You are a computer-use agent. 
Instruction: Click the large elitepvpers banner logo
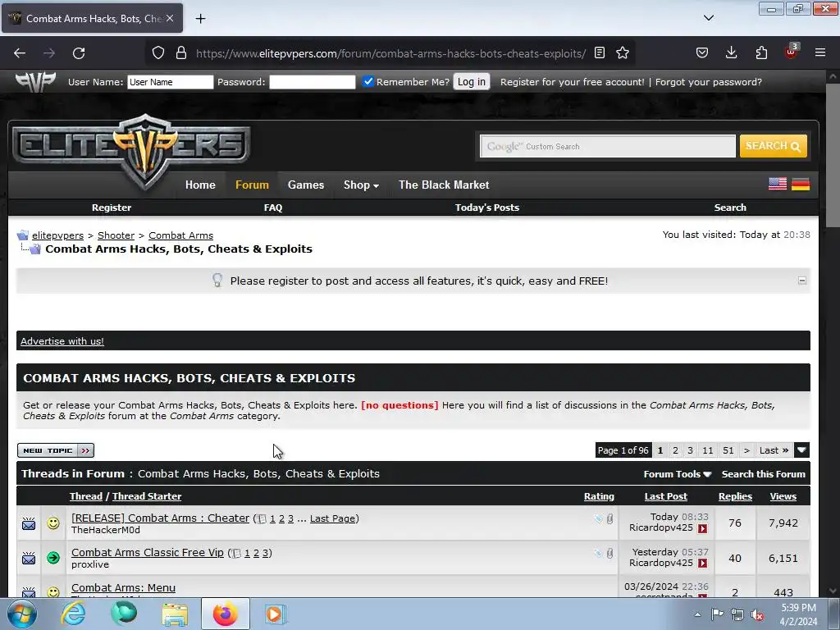pyautogui.click(x=131, y=150)
